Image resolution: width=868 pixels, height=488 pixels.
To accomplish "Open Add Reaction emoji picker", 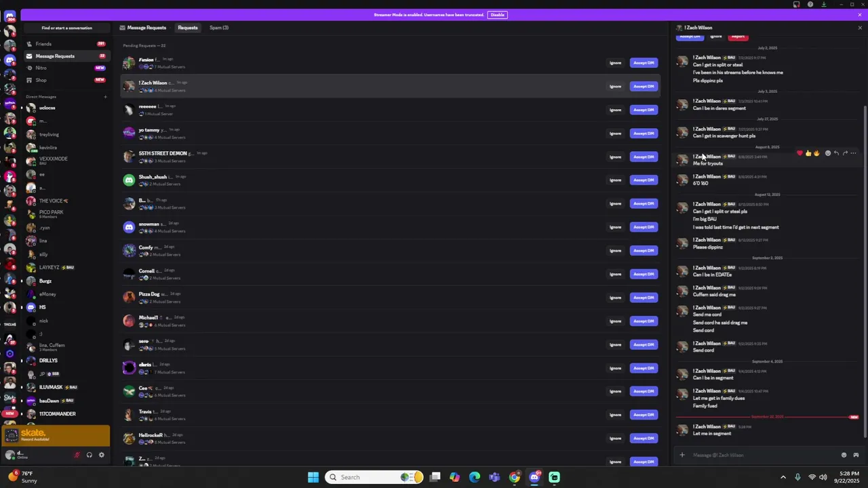I will click(827, 153).
